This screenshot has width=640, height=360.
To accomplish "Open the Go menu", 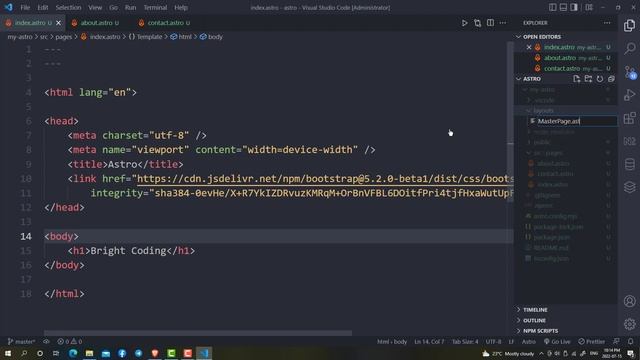I will tap(113, 7).
